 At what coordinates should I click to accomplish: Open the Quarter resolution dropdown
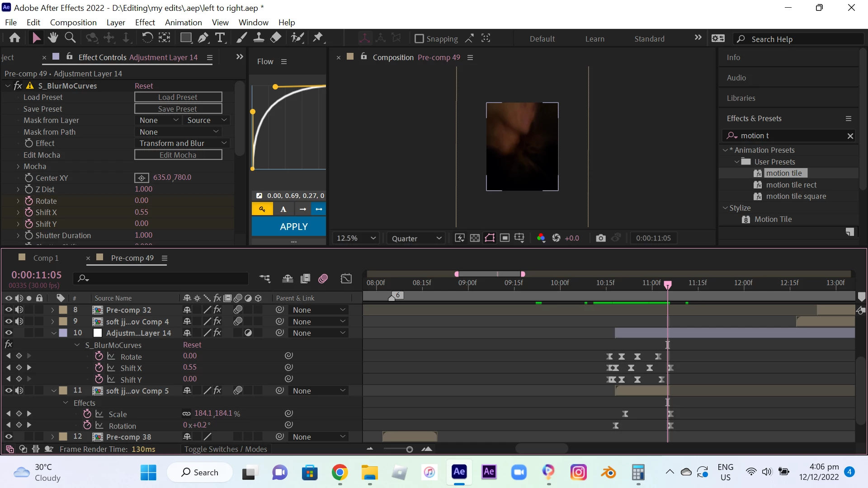[416, 238]
